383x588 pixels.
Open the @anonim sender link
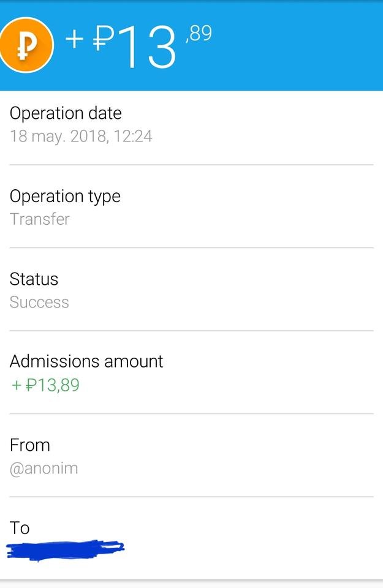coord(44,469)
